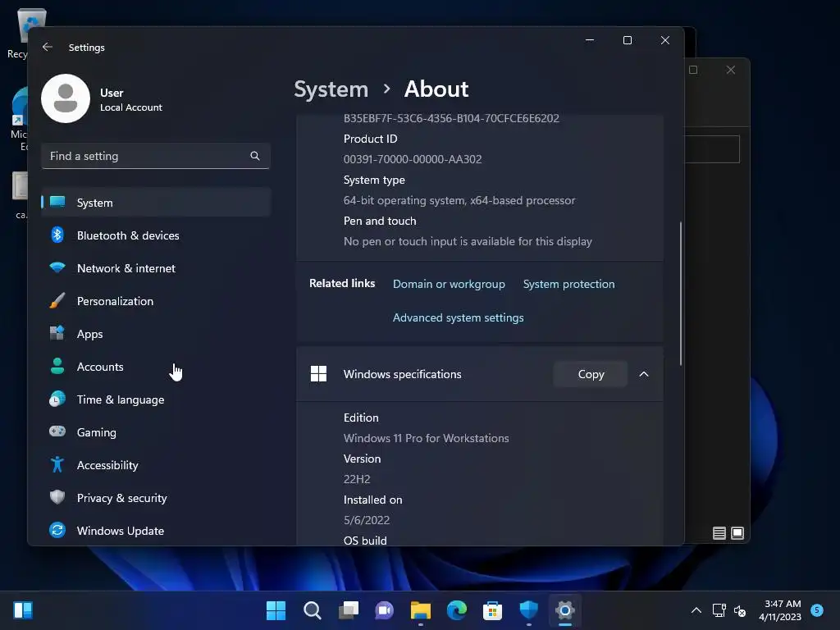Click the Accessibility figure icon
840x630 pixels.
click(57, 464)
